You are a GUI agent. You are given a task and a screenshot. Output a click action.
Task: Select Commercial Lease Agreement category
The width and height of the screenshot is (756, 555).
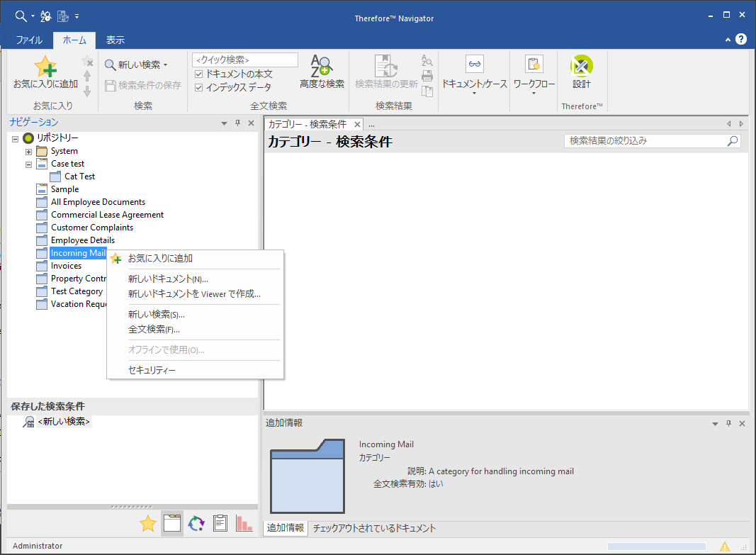coord(108,215)
